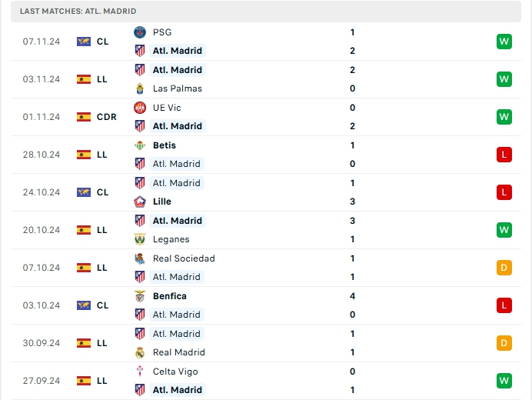Select the 03.10.24 Benfica match row date
532x400 pixels.
pos(42,305)
